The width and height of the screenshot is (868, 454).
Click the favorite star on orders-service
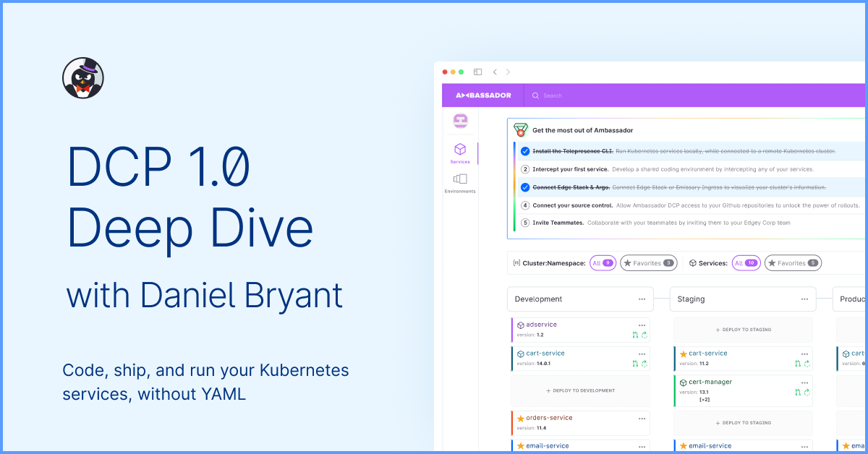tap(520, 418)
